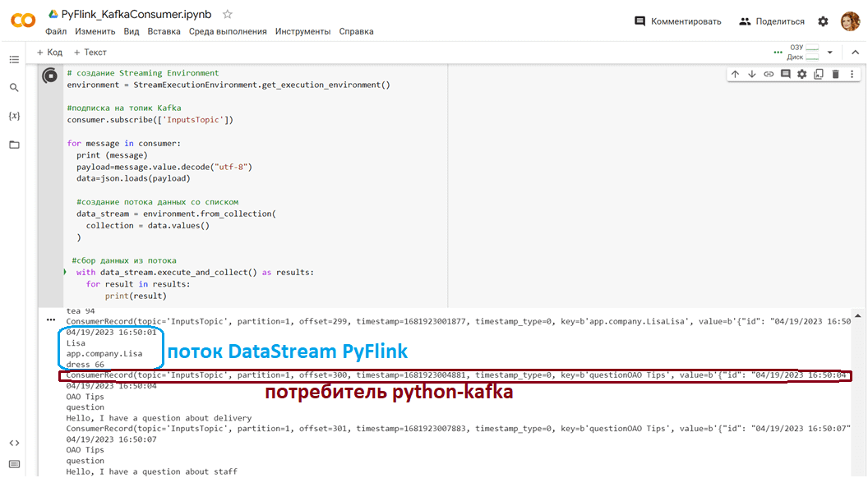This screenshot has height=478, width=868.
Task: Expand runtime connection options dropdown arrow
Action: tap(830, 53)
